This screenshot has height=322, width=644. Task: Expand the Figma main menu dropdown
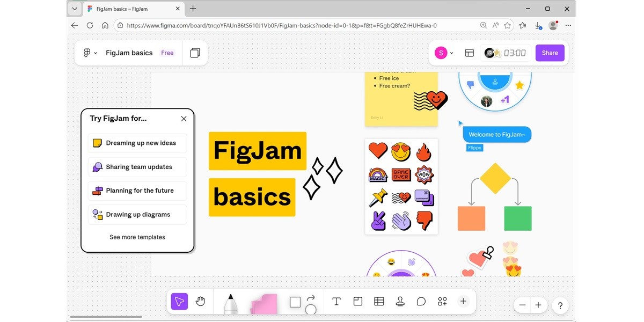[x=90, y=53]
